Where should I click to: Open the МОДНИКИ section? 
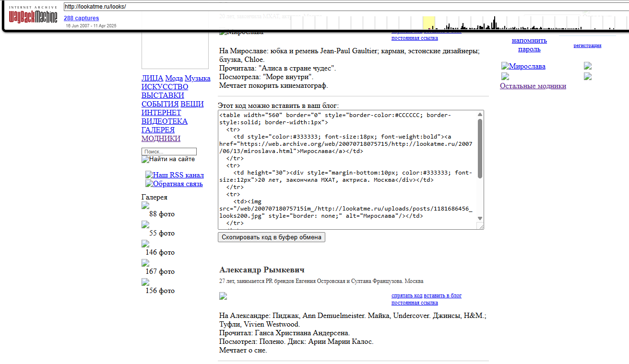pyautogui.click(x=161, y=139)
